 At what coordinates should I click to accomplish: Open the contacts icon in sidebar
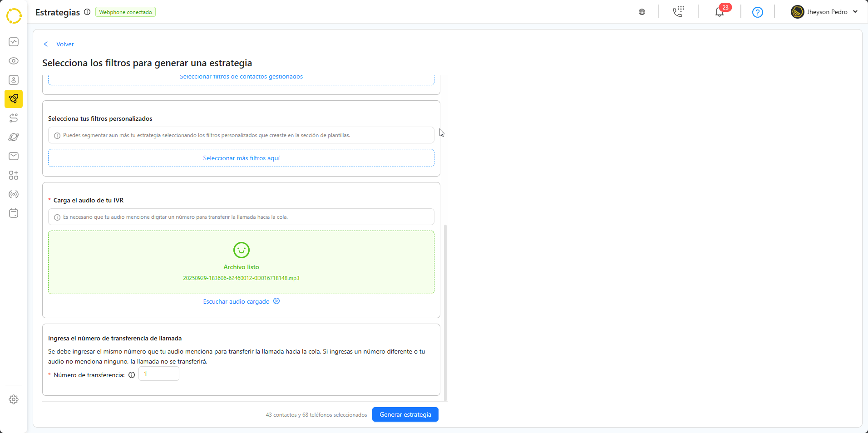click(14, 80)
